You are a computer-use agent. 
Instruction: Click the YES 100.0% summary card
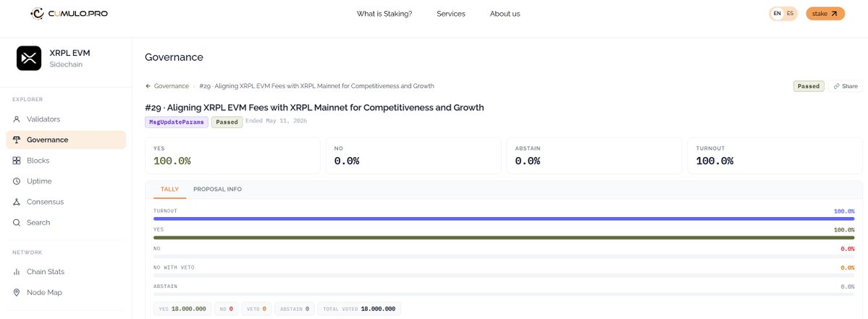pos(232,156)
